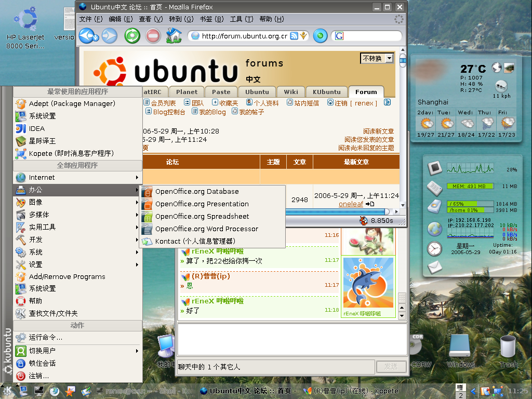
Task: Click the oneleaf user link
Action: pos(351,204)
